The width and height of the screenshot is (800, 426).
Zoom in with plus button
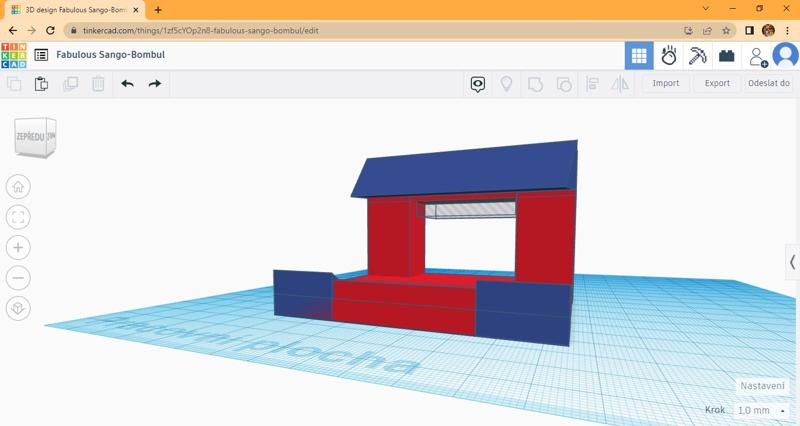[18, 247]
